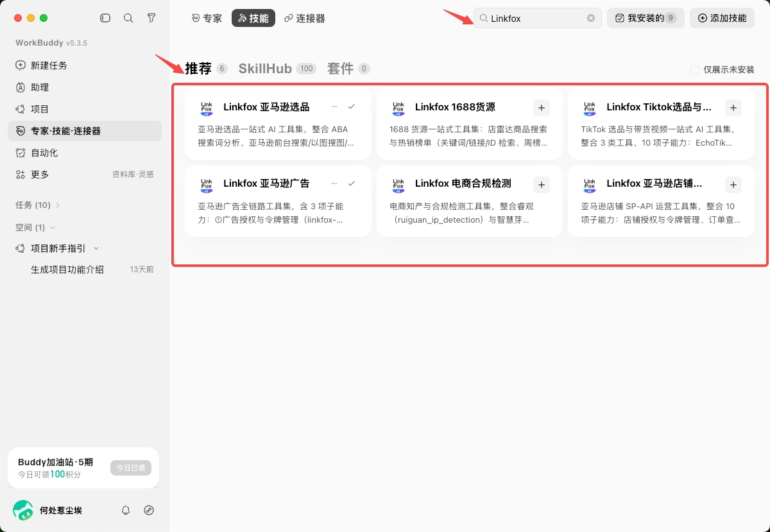Click Linkfox 1688货源 logo icon

[x=398, y=108]
